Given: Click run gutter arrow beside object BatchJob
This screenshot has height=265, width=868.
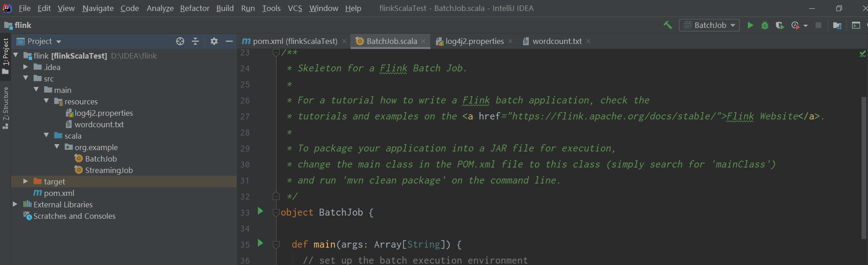Looking at the screenshot, I should [260, 211].
